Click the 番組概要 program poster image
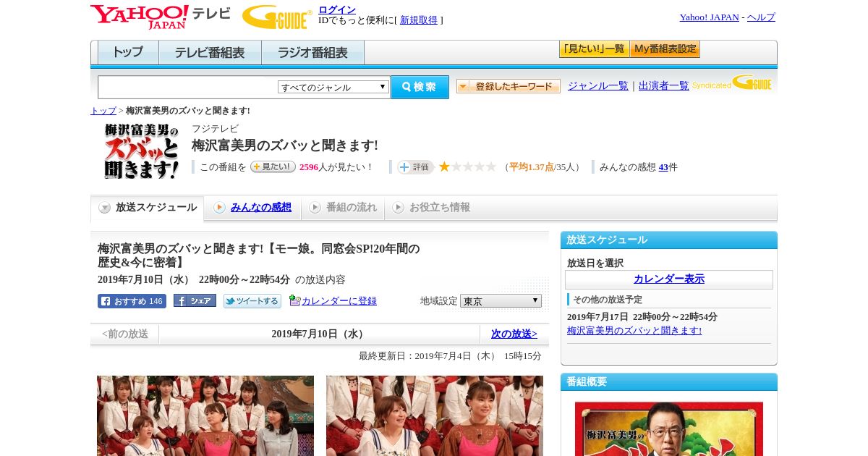Screen dimensions: 868x456 (x=669, y=428)
